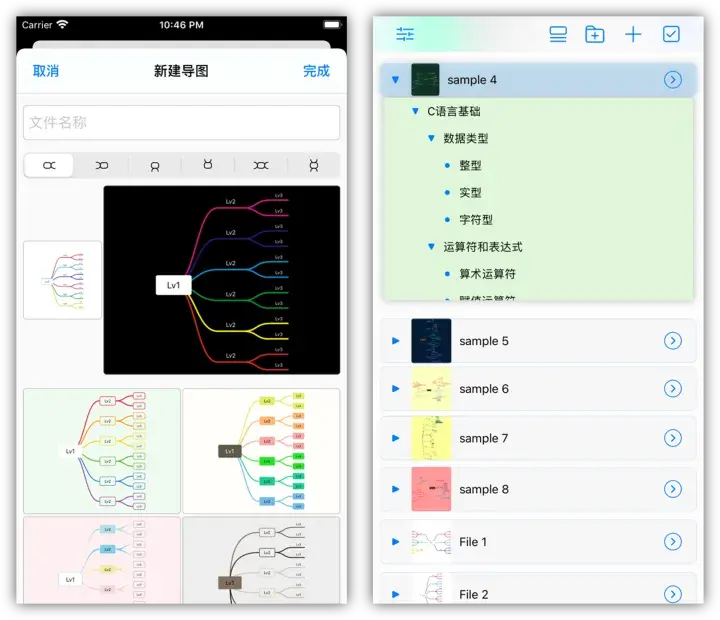Select horizontal two-sided layout tab
This screenshot has height=620, width=720.
pyautogui.click(x=261, y=165)
